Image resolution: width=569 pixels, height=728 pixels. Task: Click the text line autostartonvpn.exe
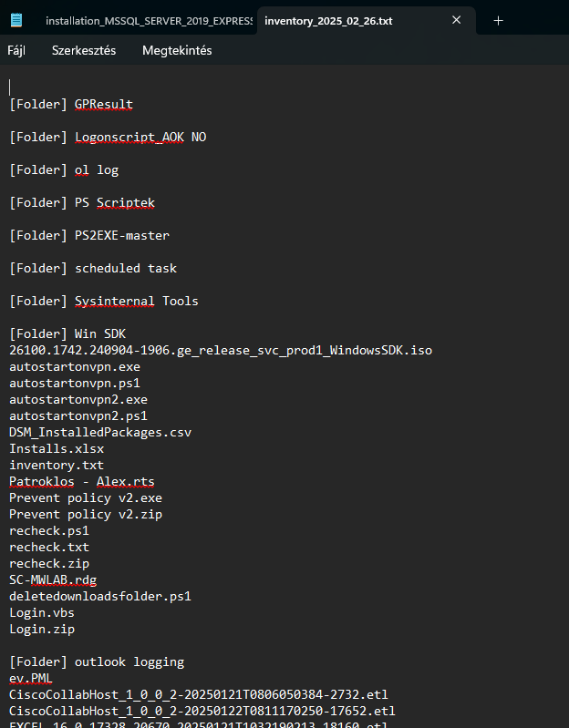(x=75, y=367)
